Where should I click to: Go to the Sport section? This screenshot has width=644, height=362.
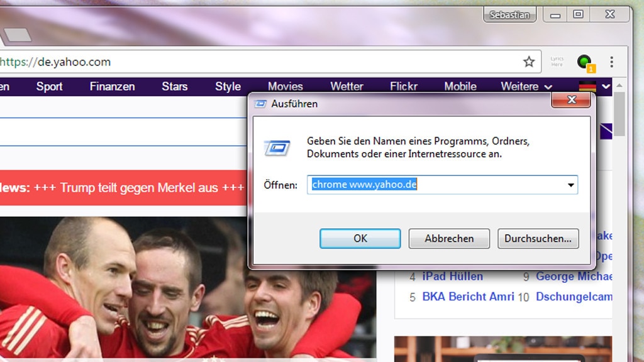(x=49, y=87)
